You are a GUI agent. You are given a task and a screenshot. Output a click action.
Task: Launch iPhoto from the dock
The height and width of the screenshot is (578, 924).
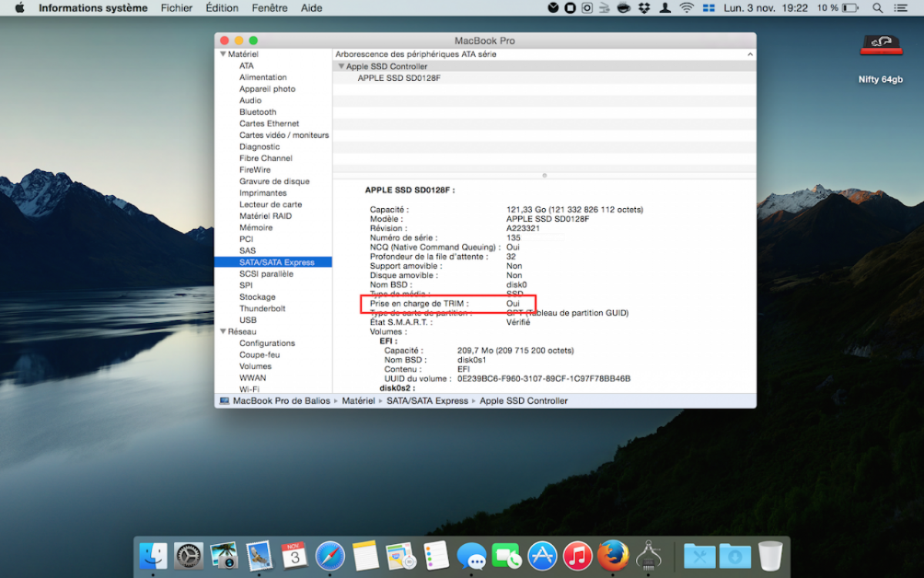coord(224,555)
